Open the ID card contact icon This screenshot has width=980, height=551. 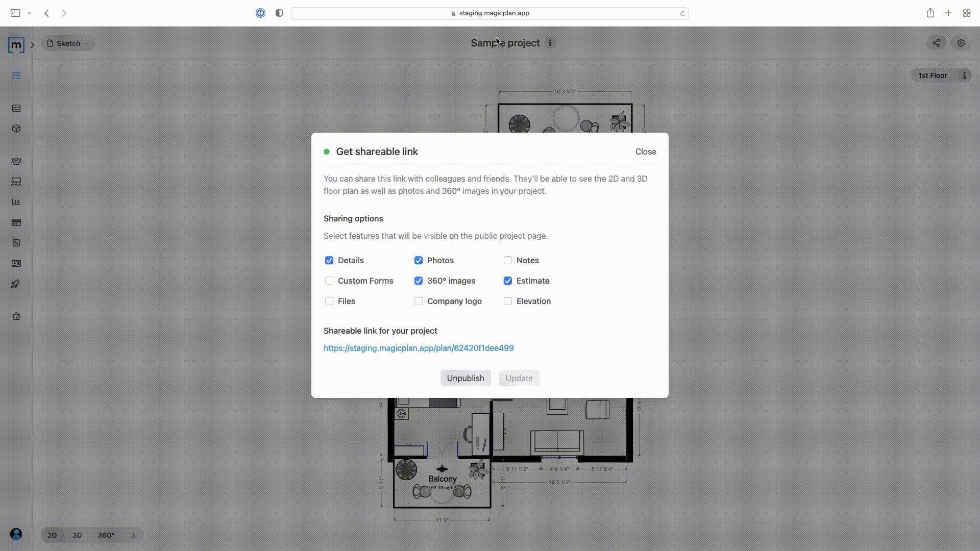[x=16, y=263]
